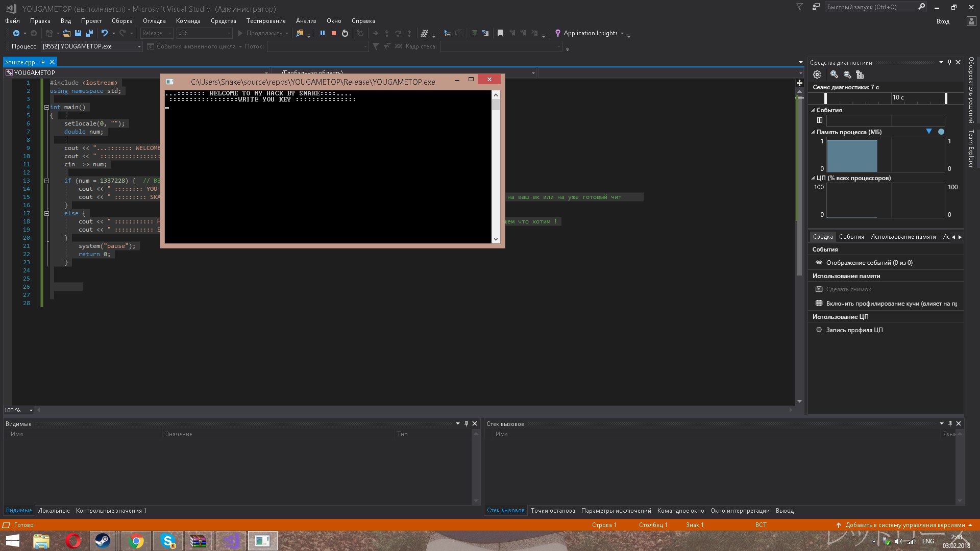Open Skype from the taskbar
The image size is (980, 551).
(168, 541)
